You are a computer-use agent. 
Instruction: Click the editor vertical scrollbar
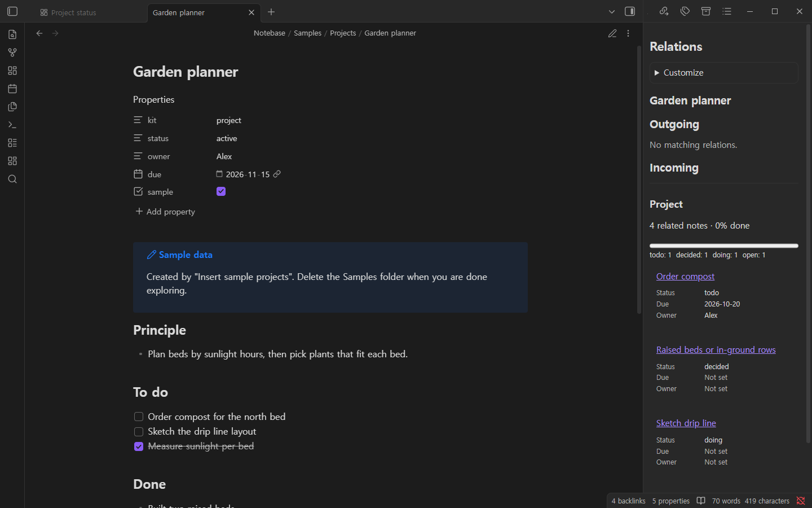(639, 179)
